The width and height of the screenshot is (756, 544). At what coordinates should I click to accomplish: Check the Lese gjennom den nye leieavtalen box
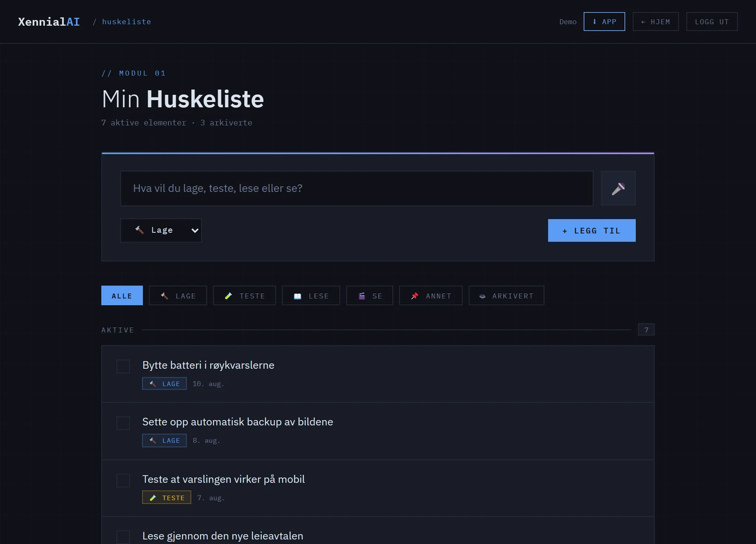point(123,537)
